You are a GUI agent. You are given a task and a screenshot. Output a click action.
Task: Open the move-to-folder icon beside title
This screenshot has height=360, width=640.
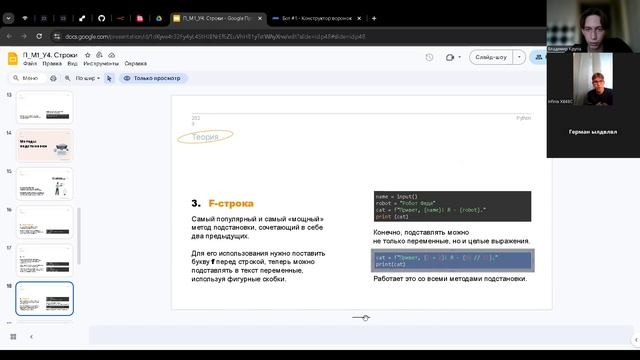coord(99,55)
